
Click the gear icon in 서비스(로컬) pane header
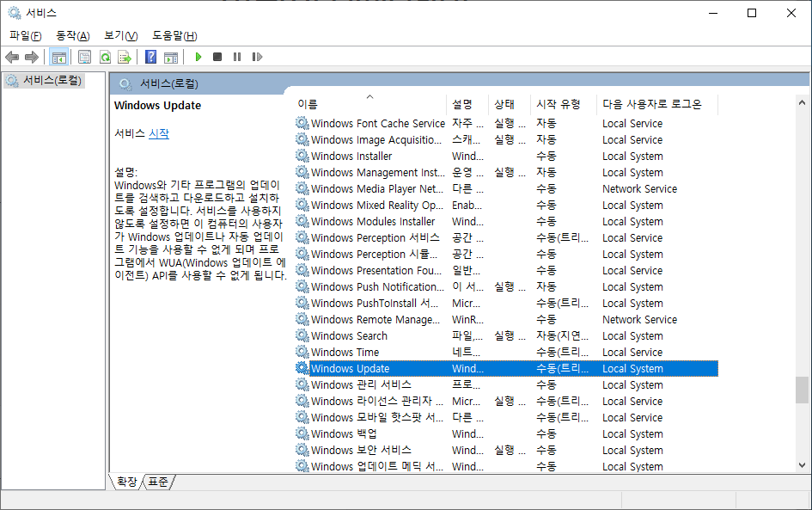coord(125,84)
